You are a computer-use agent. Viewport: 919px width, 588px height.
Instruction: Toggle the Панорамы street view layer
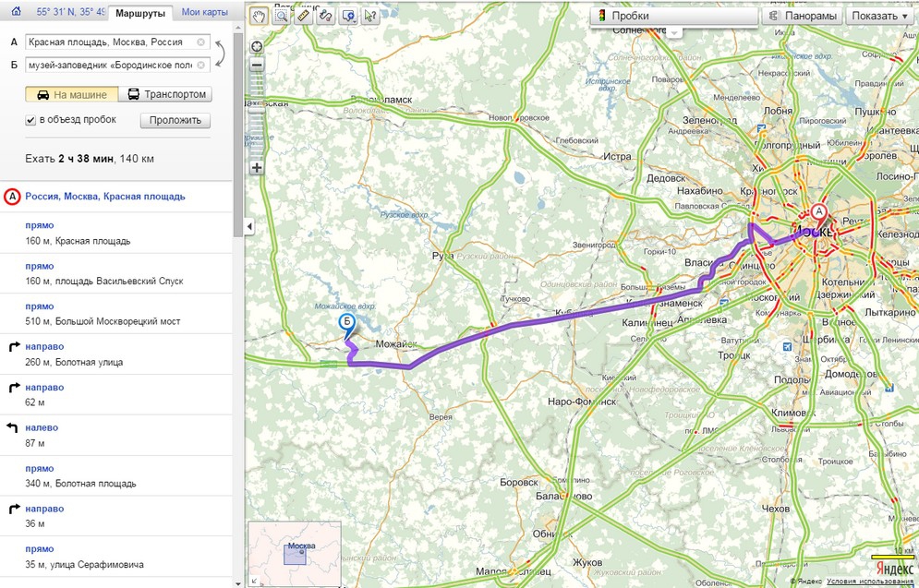click(802, 17)
